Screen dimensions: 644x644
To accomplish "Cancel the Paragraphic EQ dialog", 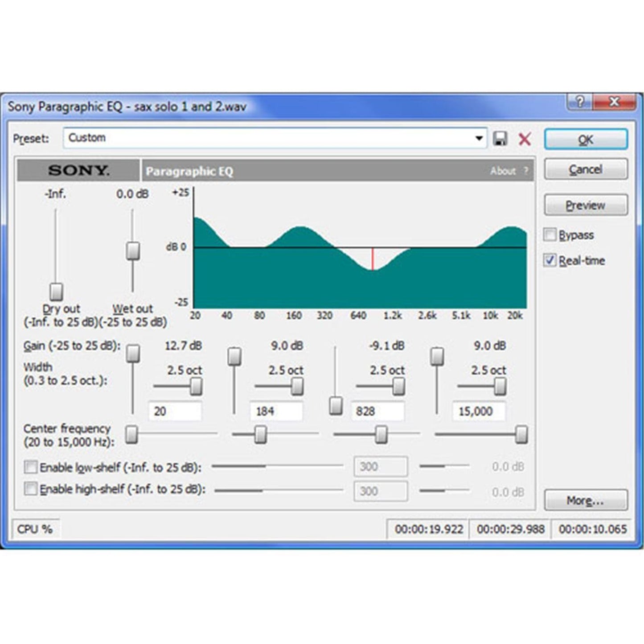I will pos(585,169).
